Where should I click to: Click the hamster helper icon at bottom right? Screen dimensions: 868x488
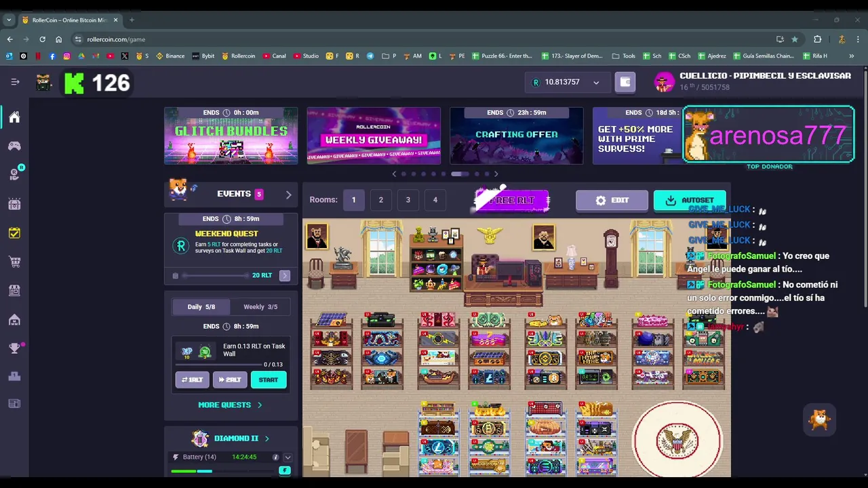tap(820, 420)
